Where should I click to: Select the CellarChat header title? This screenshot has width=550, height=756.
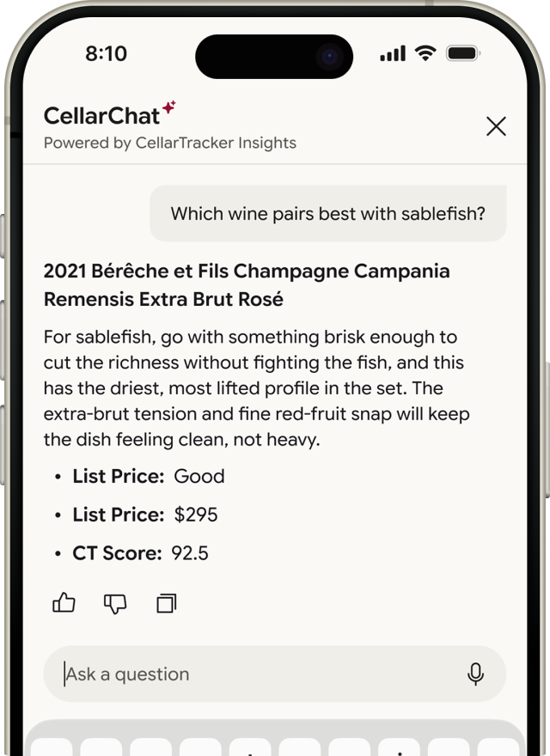(x=101, y=116)
